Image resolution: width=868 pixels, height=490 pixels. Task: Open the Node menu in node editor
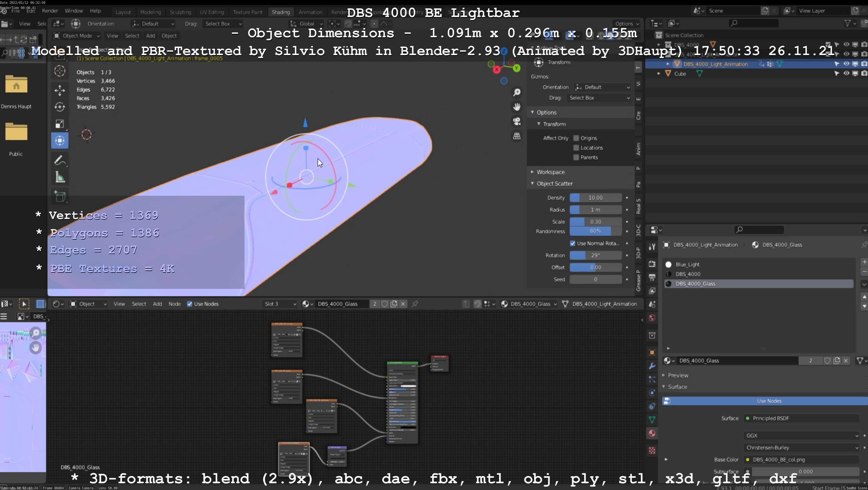coord(174,304)
